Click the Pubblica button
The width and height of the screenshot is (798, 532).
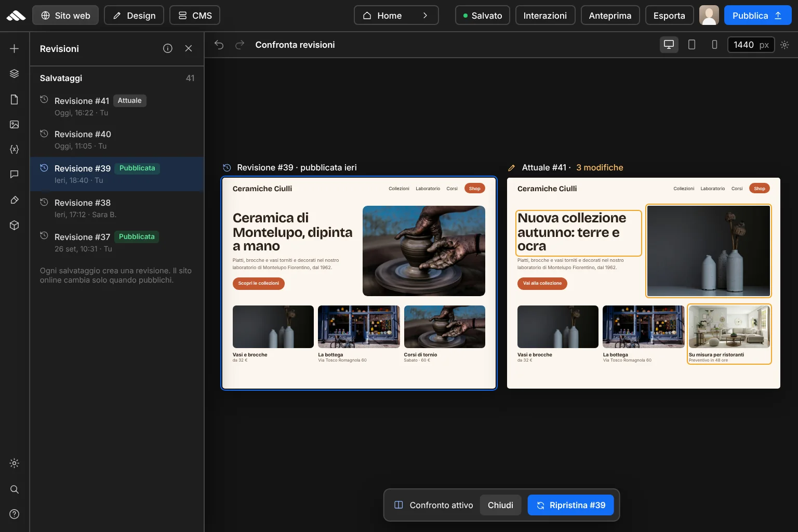(x=758, y=15)
